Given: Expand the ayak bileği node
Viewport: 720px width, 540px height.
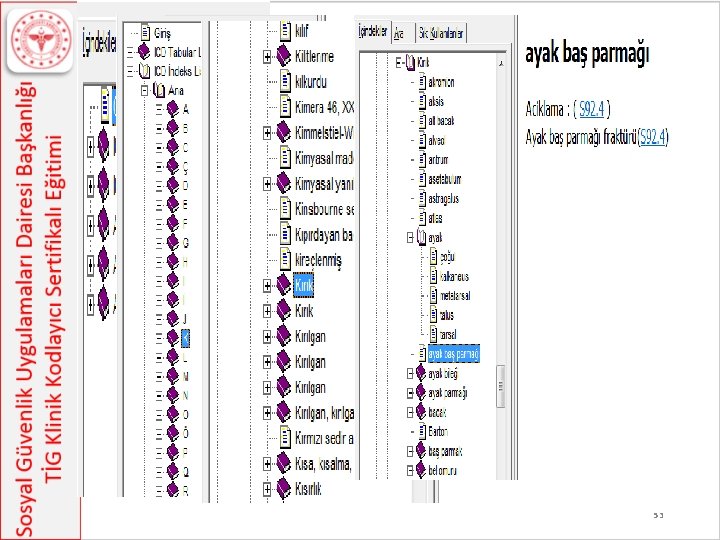Looking at the screenshot, I should (410, 374).
